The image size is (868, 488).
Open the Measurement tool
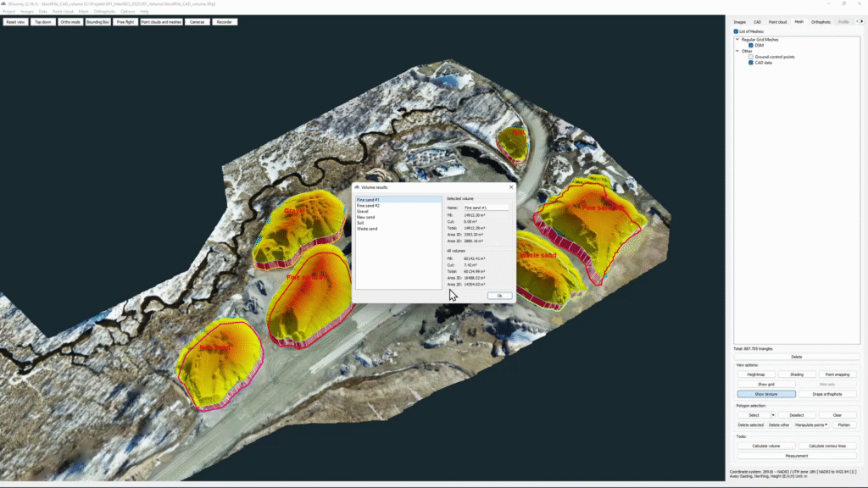(x=797, y=456)
